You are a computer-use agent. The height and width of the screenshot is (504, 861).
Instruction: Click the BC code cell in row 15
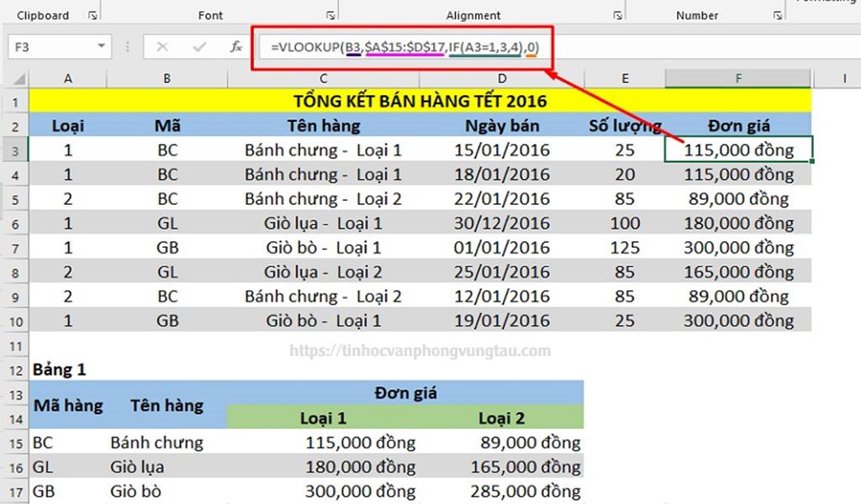pos(67,442)
